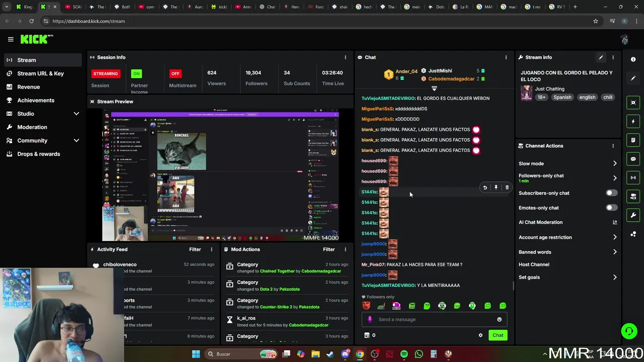
Task: Open the profile avatar menu
Action: pyautogui.click(x=624, y=39)
